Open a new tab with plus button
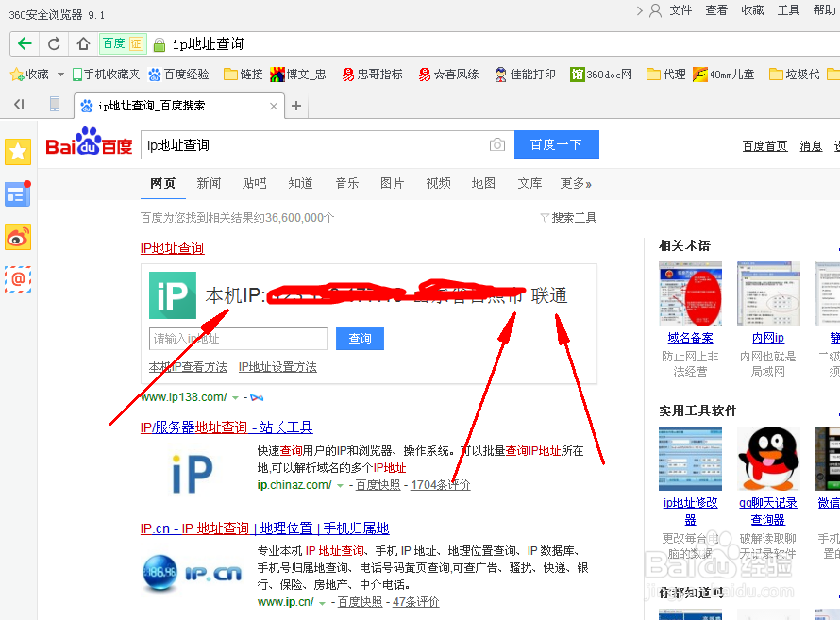The width and height of the screenshot is (840, 620). point(296,106)
